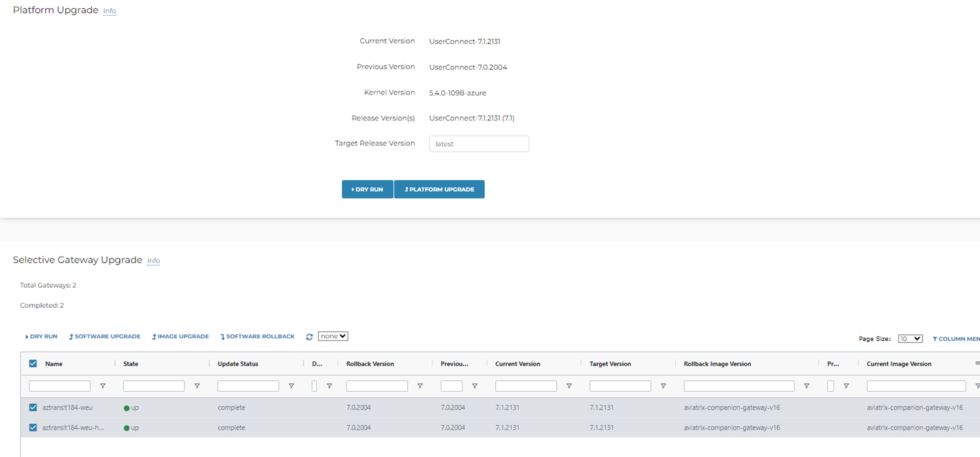Click Software Upgrade in gateway toolbar
Viewport: 980px width, 457px height.
click(x=105, y=337)
